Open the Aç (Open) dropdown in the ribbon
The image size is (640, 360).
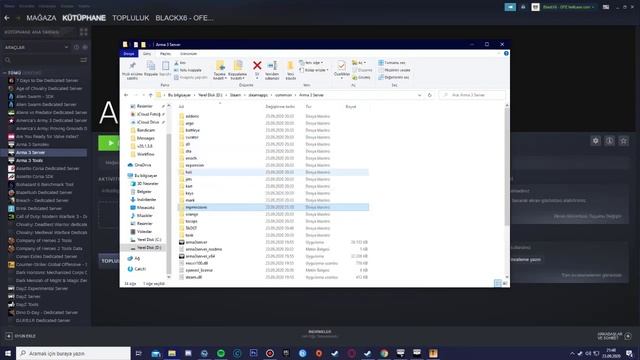(359, 63)
